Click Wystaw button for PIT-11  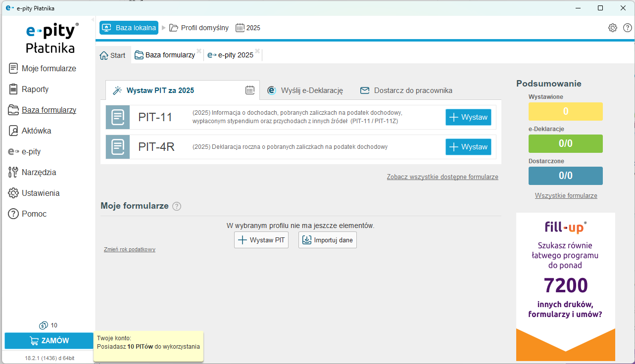click(x=468, y=117)
